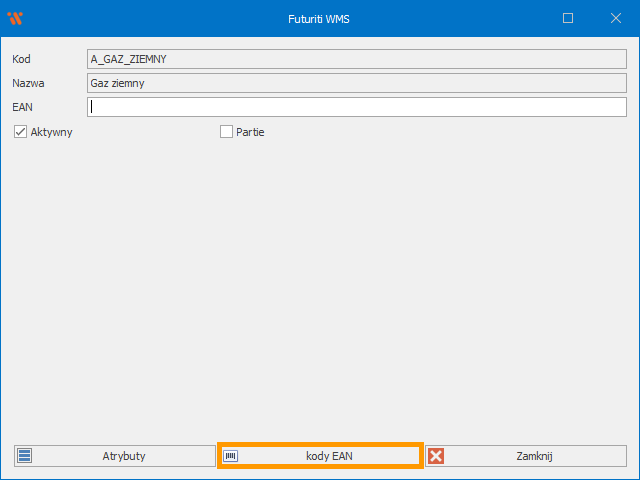Viewport: 640px width, 480px height.
Task: Click the Futuriti WMS logo icon
Action: coord(15,18)
